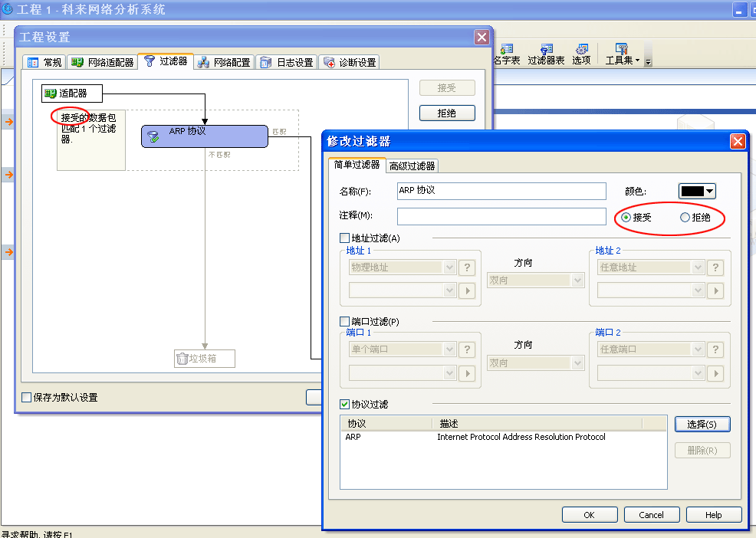Screen dimensions: 756x538
Task: Switch to the 网络适配器 tab
Action: 102,63
